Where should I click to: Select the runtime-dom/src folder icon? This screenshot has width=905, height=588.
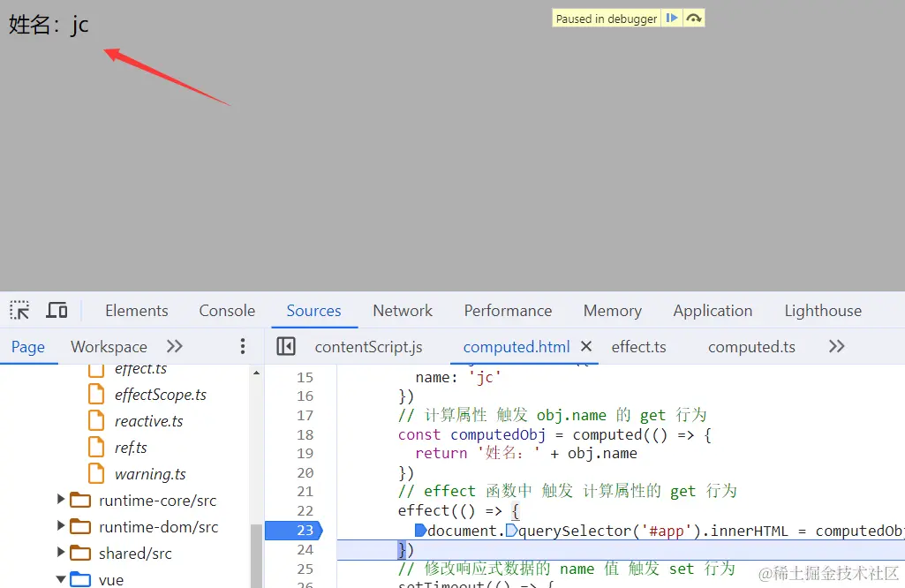(80, 527)
